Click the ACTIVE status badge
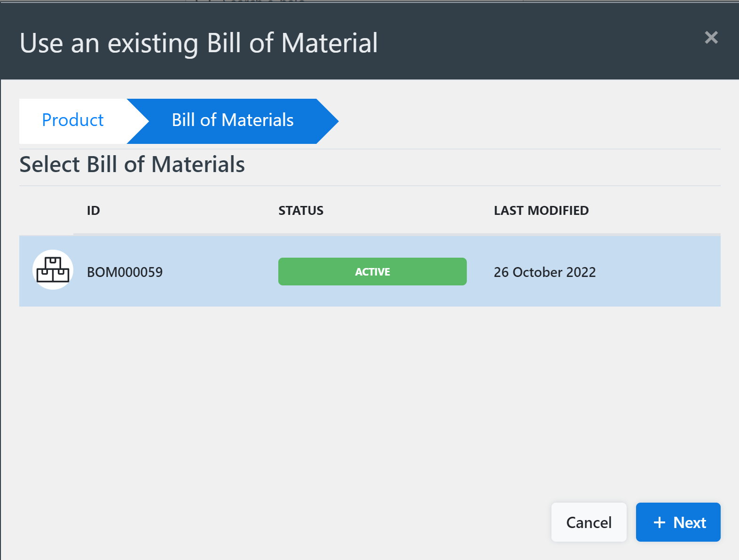 pyautogui.click(x=372, y=271)
